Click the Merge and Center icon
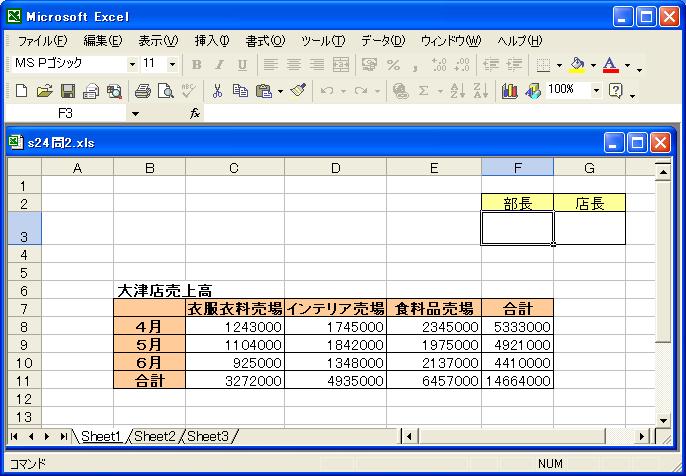This screenshot has height=476, width=686. click(341, 65)
